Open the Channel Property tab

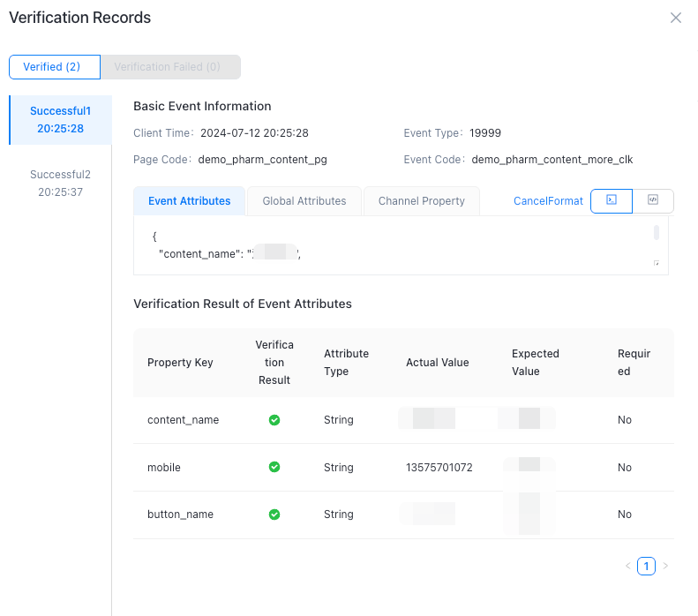[422, 201]
